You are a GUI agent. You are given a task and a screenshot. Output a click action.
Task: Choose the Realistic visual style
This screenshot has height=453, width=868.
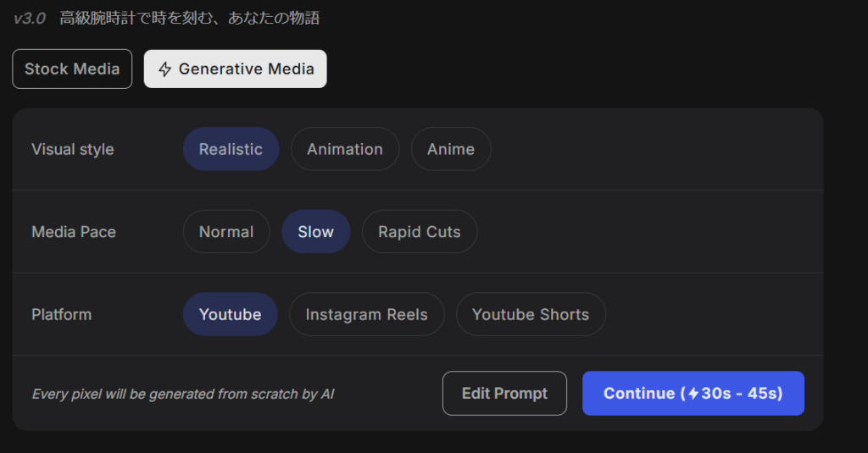pos(231,149)
